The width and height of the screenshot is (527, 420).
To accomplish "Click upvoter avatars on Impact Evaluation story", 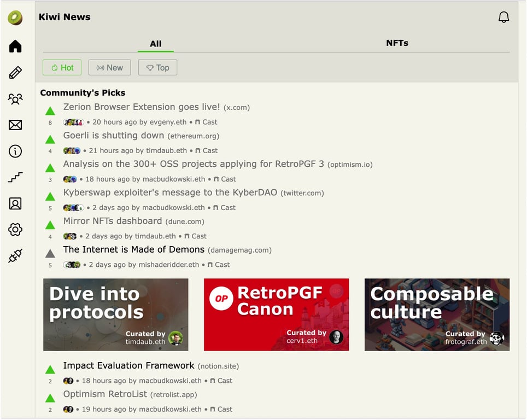I will click(x=68, y=381).
